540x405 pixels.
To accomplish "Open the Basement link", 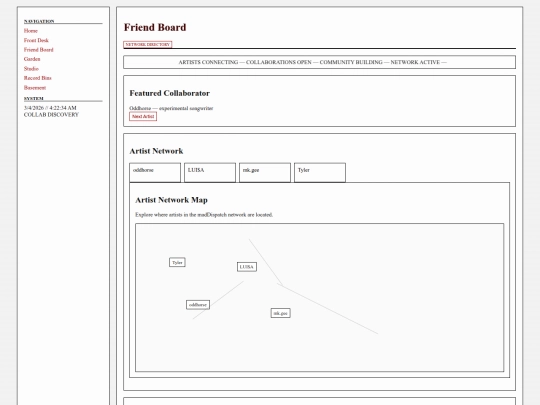I will click(x=35, y=87).
